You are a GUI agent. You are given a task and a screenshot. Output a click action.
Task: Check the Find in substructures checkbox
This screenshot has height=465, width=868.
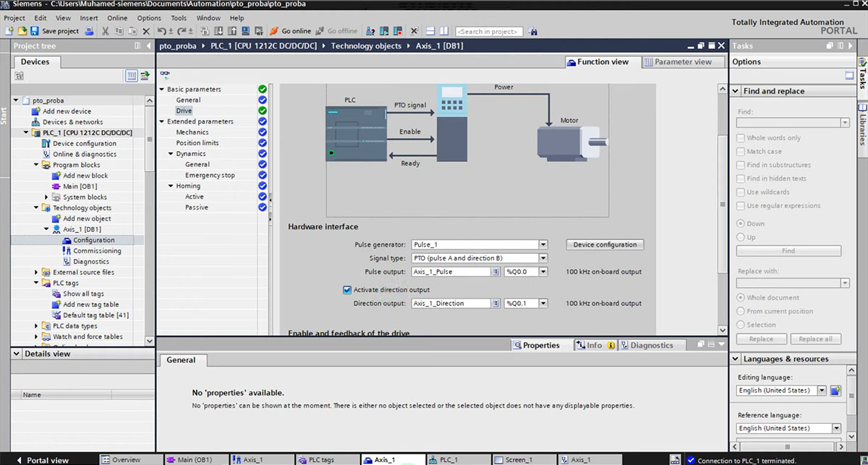[x=741, y=165]
